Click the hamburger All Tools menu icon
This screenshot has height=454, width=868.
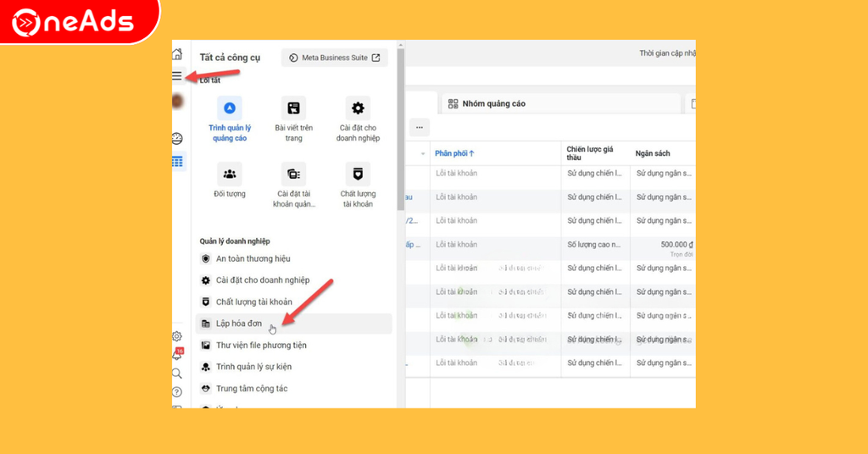tap(177, 75)
